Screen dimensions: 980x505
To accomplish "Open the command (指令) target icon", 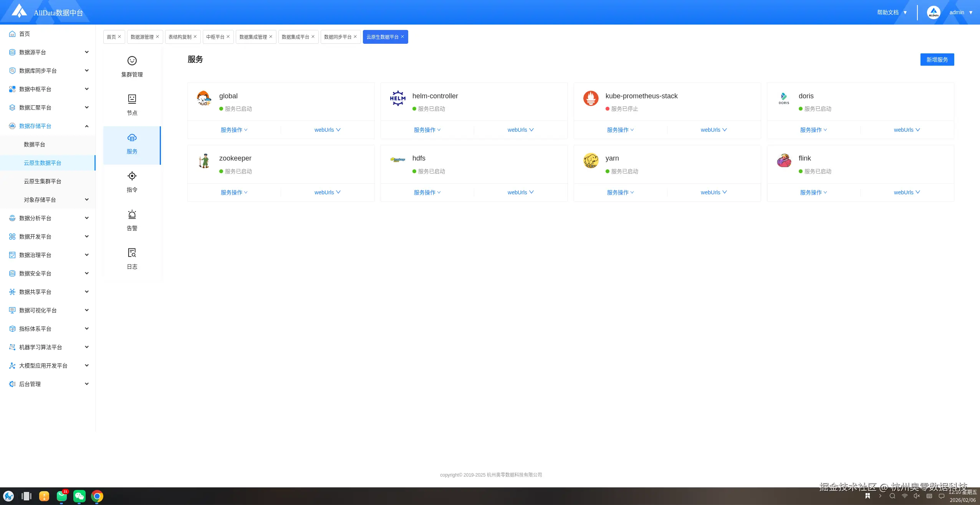I will [132, 176].
